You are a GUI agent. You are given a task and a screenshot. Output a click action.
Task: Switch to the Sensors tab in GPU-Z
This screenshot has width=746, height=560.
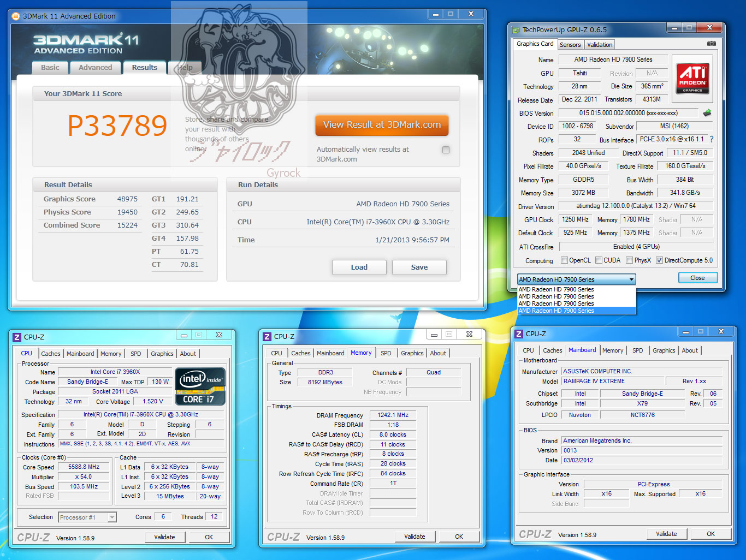coord(570,45)
